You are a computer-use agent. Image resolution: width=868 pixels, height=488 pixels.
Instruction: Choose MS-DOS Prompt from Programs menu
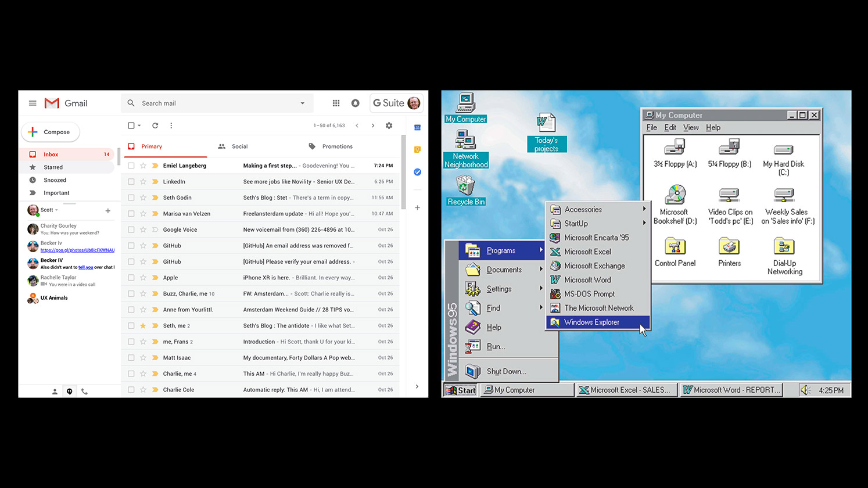598,294
